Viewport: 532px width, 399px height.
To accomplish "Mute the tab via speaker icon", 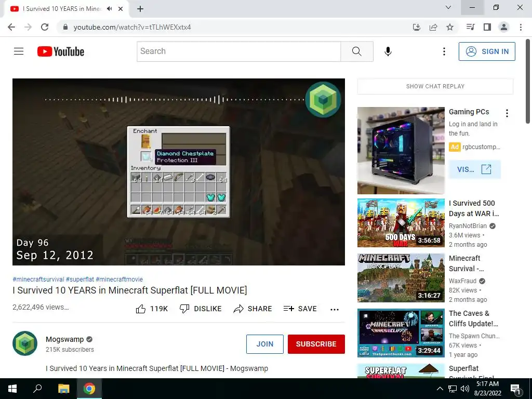I will click(x=109, y=9).
